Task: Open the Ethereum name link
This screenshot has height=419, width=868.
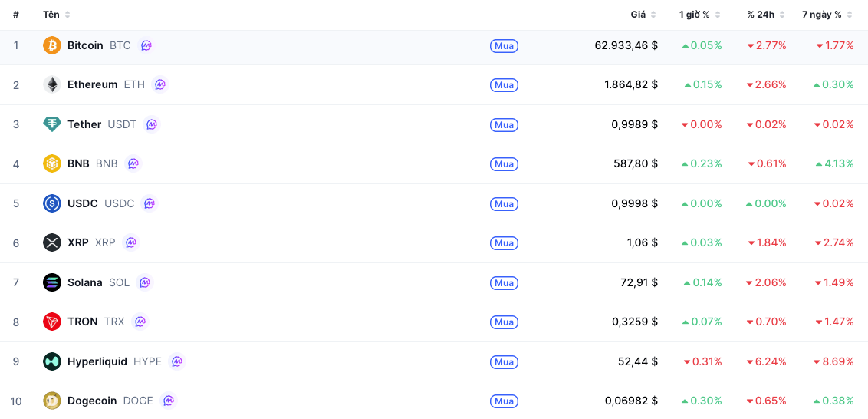Action: tap(93, 84)
